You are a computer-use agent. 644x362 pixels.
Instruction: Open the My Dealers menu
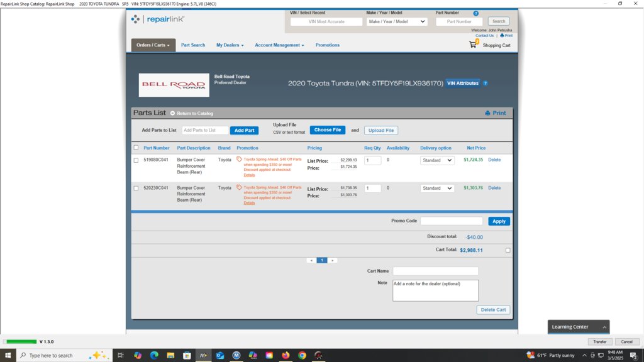coord(230,45)
